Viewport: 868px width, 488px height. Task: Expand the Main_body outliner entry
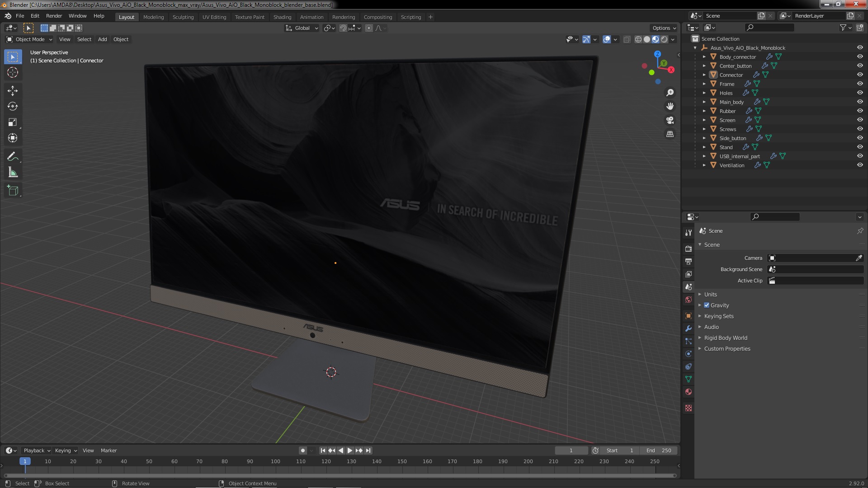[704, 102]
